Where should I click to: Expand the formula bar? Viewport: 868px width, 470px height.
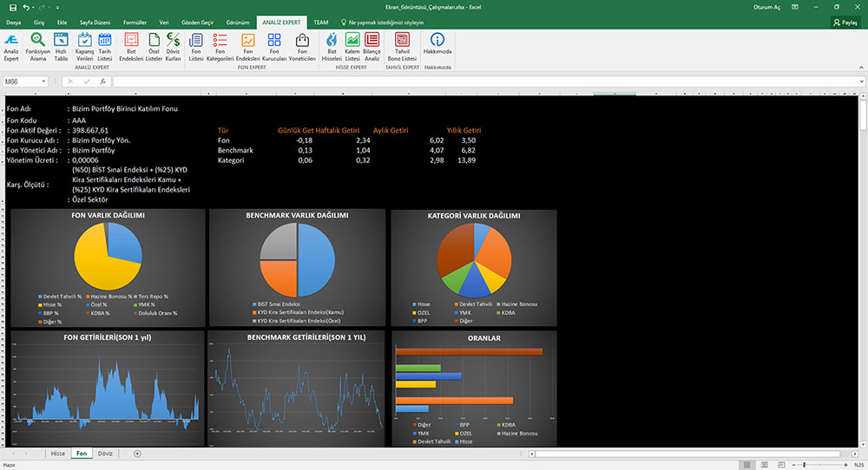(x=862, y=82)
